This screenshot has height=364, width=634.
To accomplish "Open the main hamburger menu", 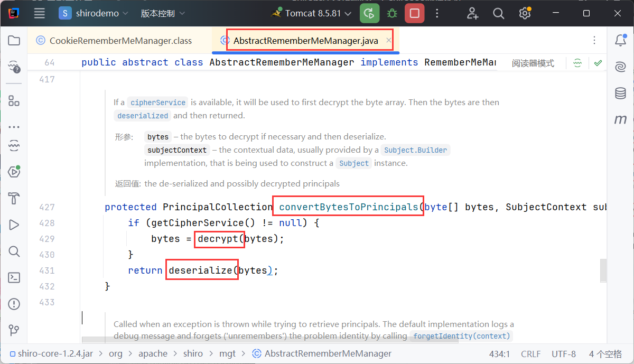I will 40,13.
